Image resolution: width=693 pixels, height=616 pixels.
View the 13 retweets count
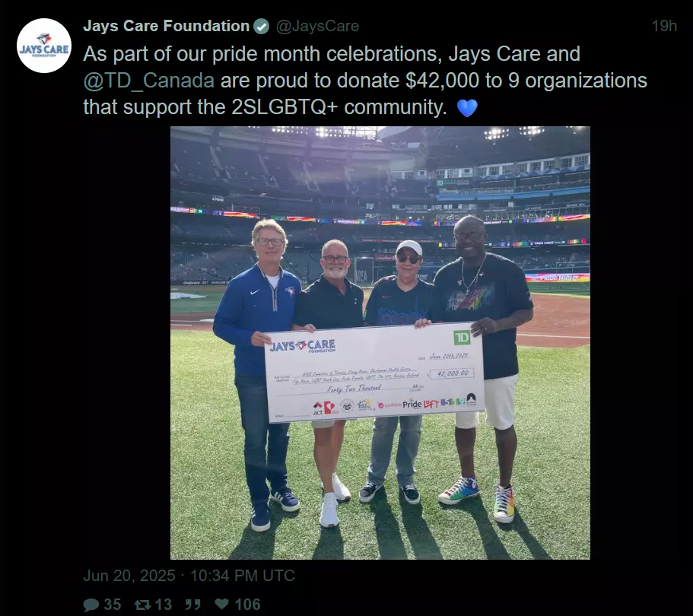[163, 605]
